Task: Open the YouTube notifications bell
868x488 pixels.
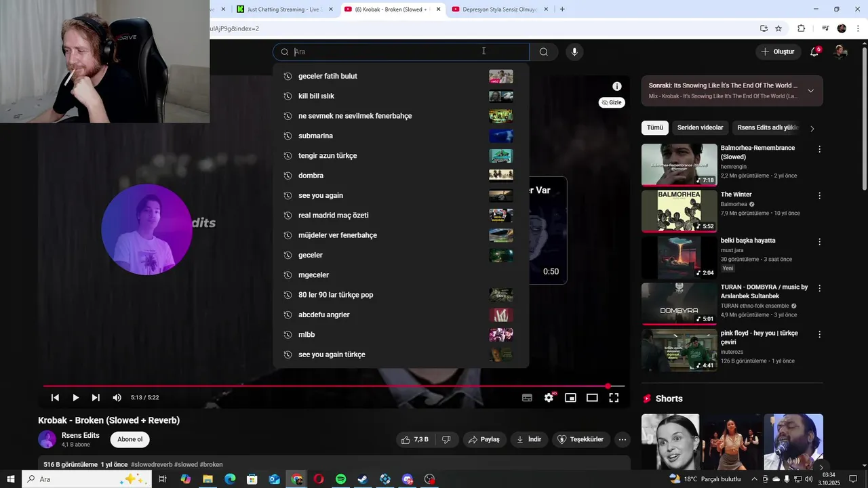Action: (x=814, y=52)
